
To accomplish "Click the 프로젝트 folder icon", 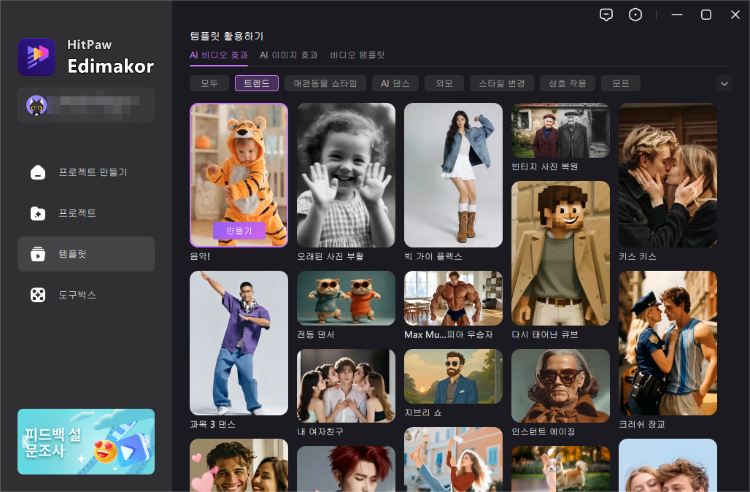I will tap(38, 213).
